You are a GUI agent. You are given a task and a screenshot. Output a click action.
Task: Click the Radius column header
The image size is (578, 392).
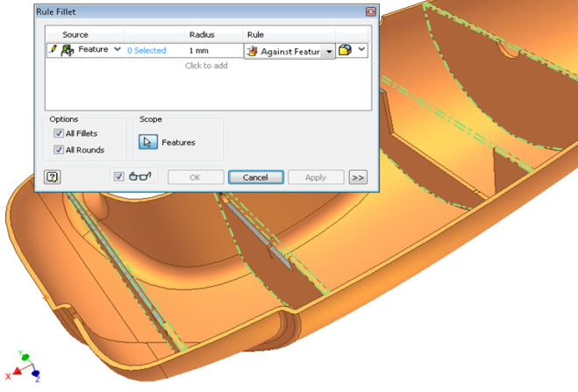[202, 34]
